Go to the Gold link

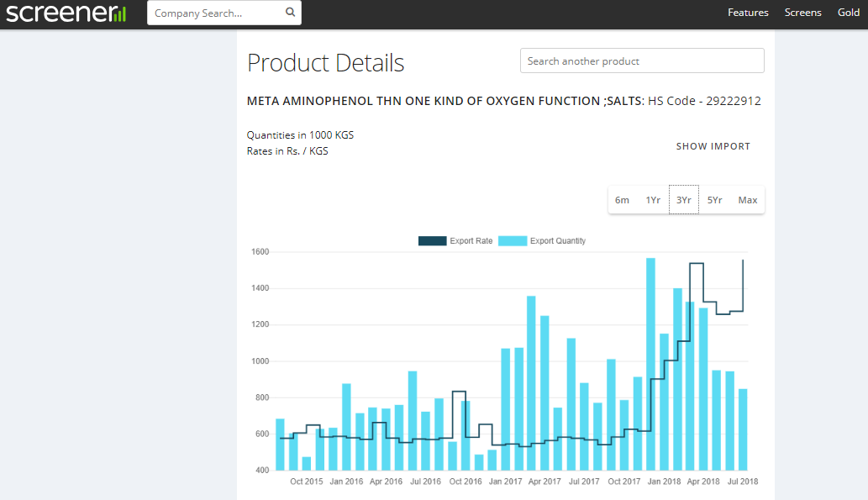848,13
